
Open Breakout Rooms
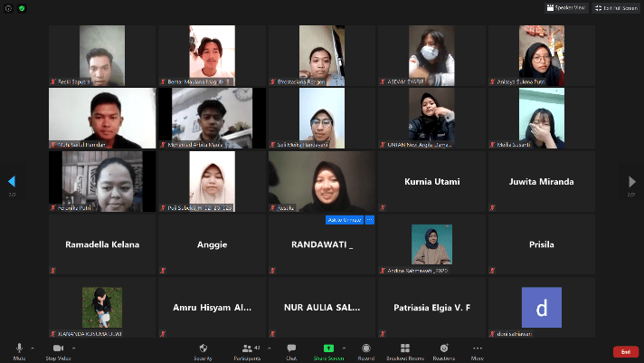coord(406,349)
